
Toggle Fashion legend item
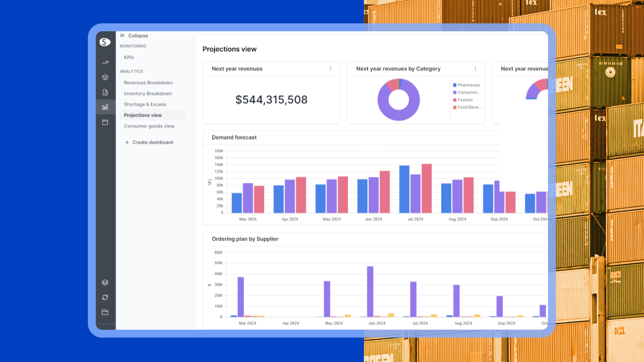point(463,100)
